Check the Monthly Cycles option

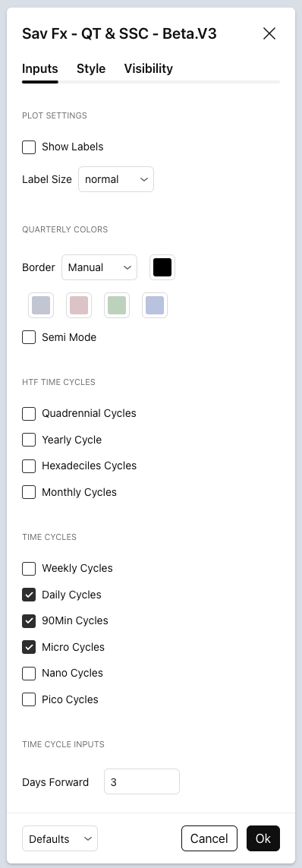[29, 492]
